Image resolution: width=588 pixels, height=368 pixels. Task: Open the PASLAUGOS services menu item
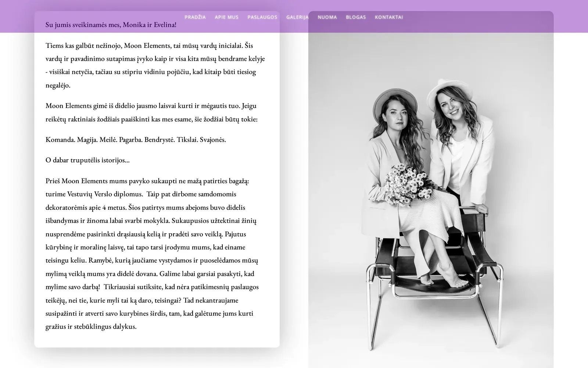(262, 17)
